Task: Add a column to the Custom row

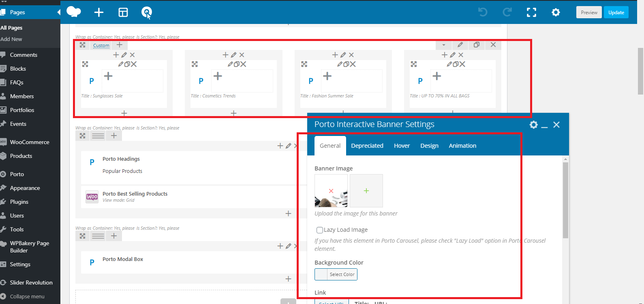Action: (x=120, y=45)
